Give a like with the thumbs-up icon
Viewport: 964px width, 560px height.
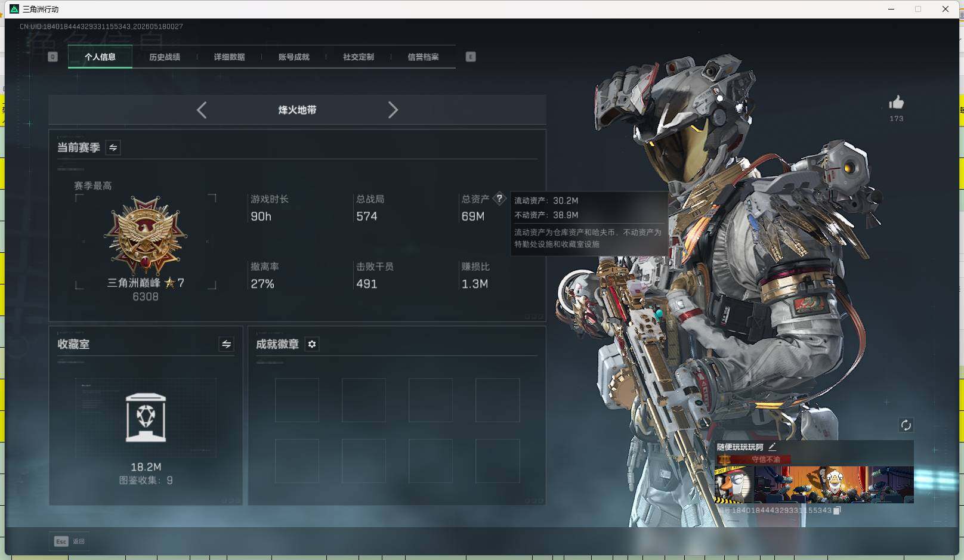coord(896,103)
